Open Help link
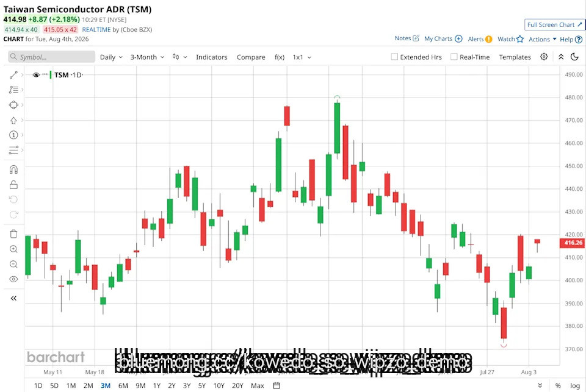This screenshot has height=392, width=586. point(571,39)
